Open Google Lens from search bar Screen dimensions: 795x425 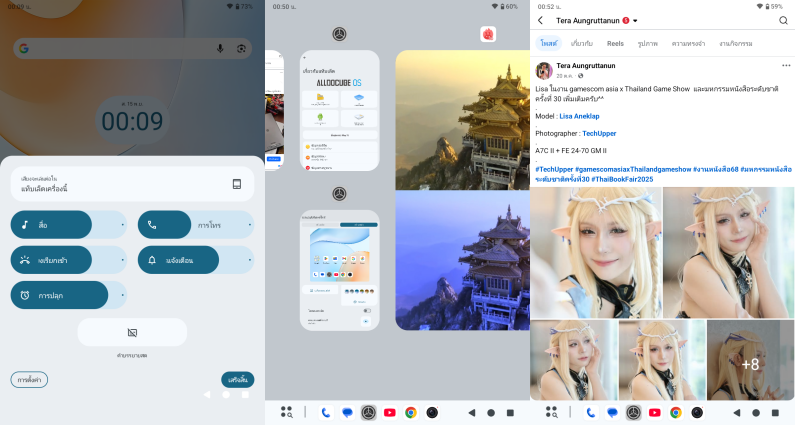(241, 48)
